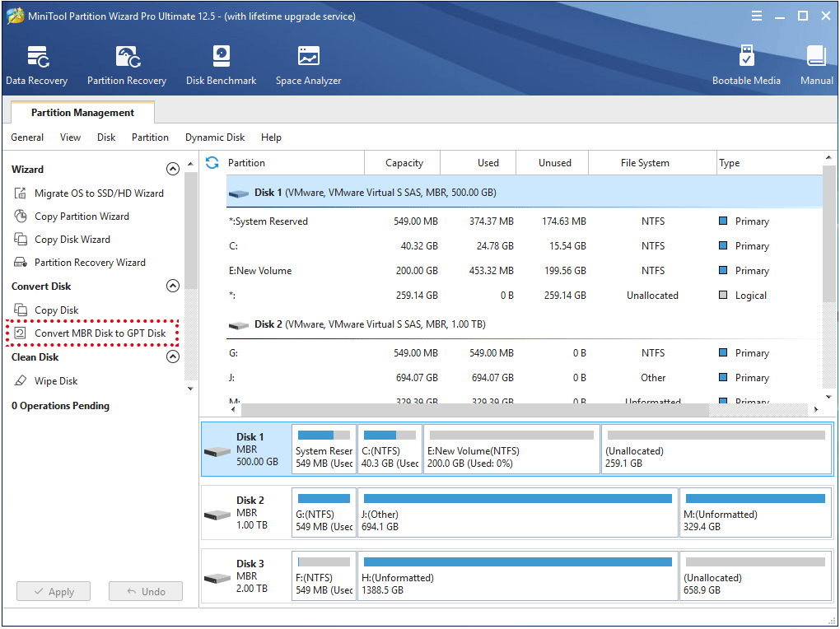Viewport: 840px width, 629px height.
Task: Click the Copy Disk Wizard icon
Action: 21,240
